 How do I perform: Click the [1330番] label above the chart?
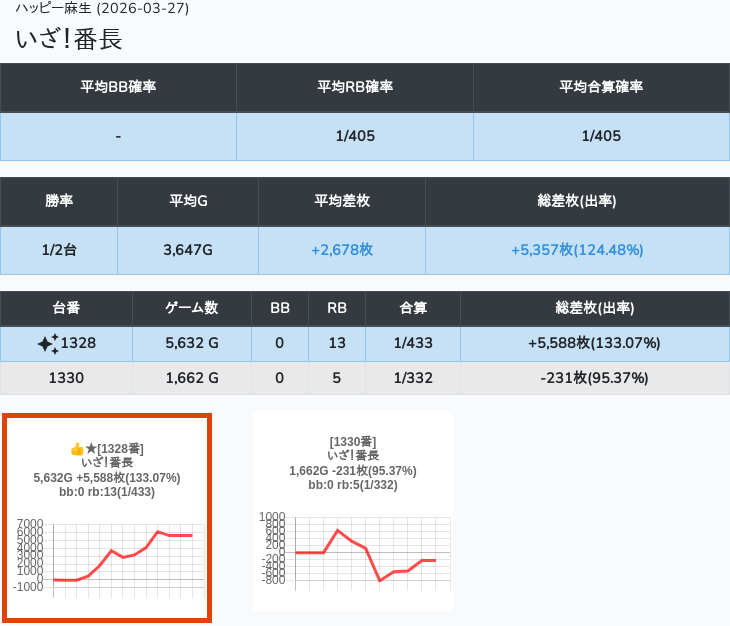352,442
